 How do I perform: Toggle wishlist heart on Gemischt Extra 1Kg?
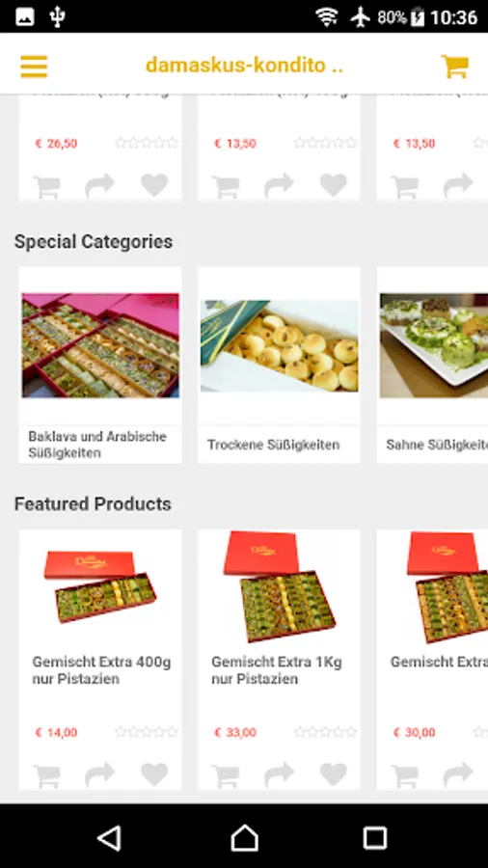pos(334,774)
